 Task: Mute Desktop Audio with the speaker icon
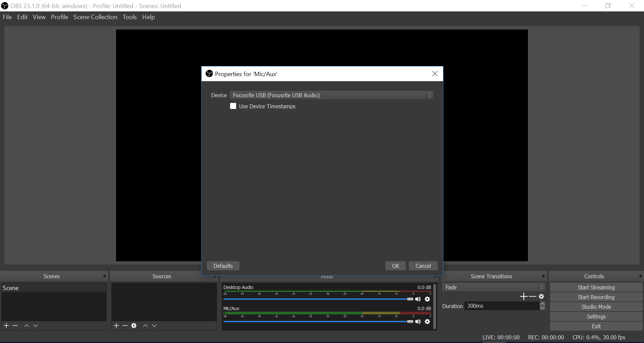pyautogui.click(x=418, y=299)
